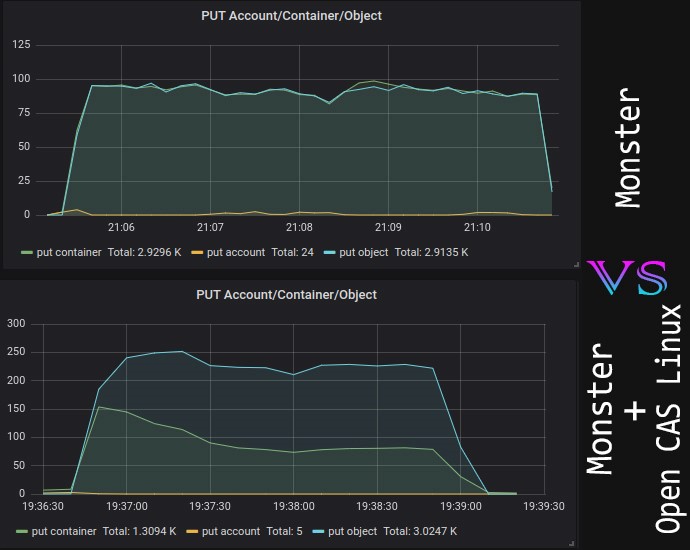Click the 250 y-axis label on bottom chart
This screenshot has width=690, height=550.
16,352
